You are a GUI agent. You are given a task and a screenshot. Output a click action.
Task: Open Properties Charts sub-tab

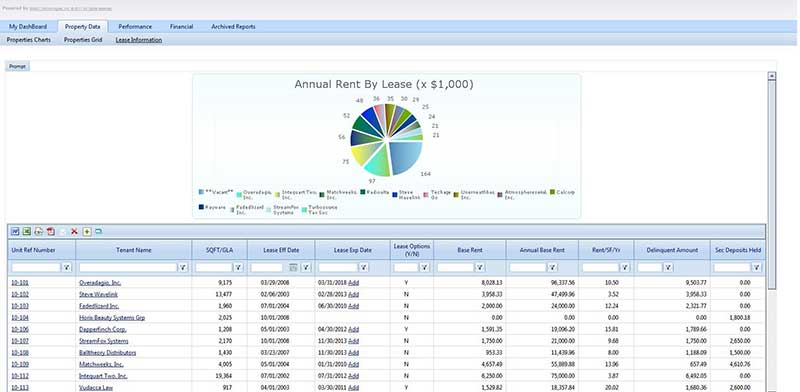[x=29, y=40]
